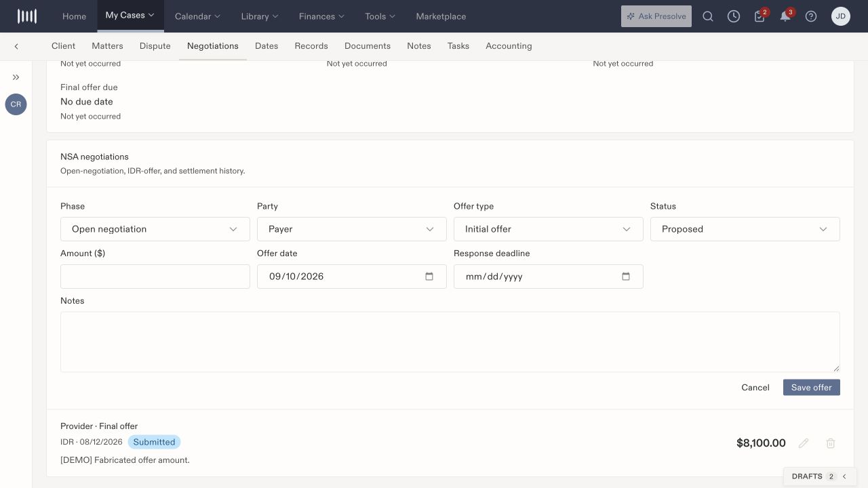The width and height of the screenshot is (868, 488).
Task: Select the CR client avatar
Action: pyautogui.click(x=16, y=104)
